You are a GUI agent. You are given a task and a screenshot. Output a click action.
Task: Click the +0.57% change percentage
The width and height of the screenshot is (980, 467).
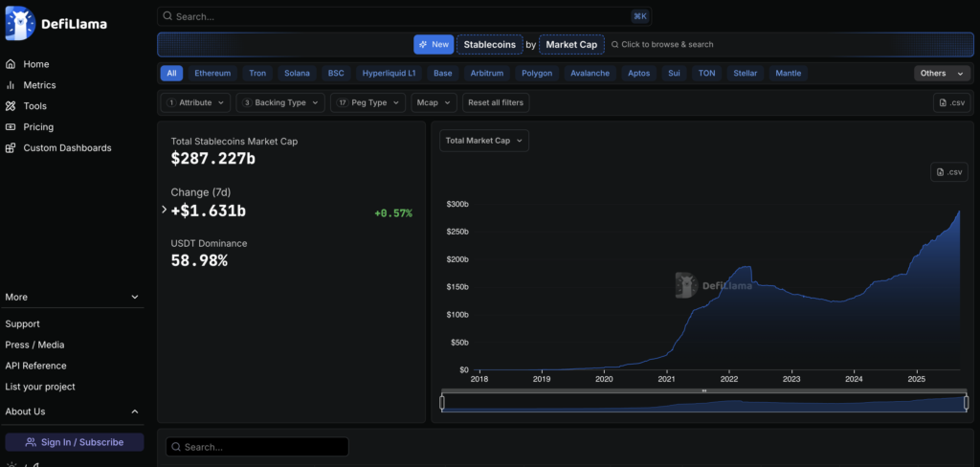393,213
